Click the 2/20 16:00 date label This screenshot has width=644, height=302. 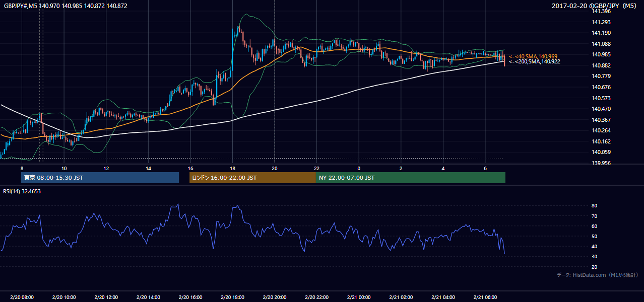190,297
